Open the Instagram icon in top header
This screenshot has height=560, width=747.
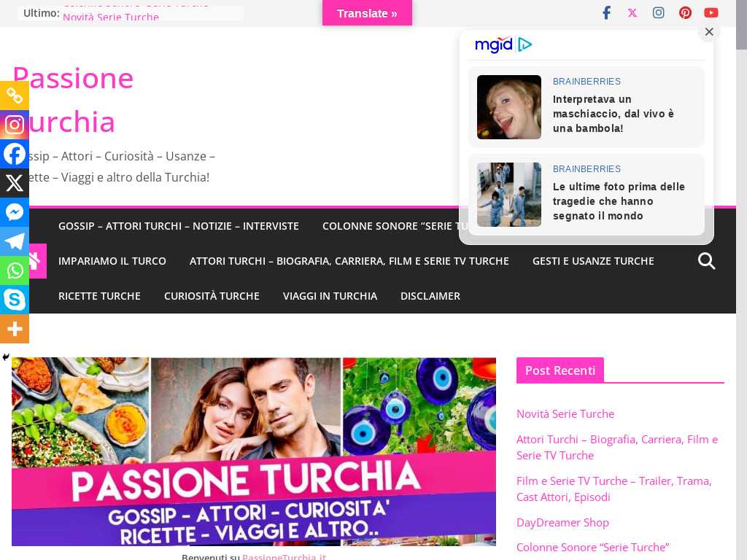pos(659,13)
